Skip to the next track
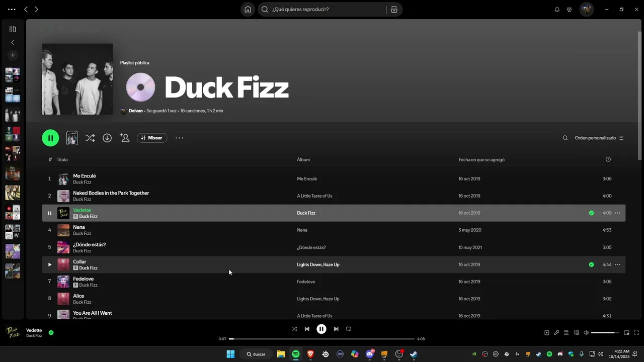This screenshot has height=362, width=644. (x=336, y=329)
